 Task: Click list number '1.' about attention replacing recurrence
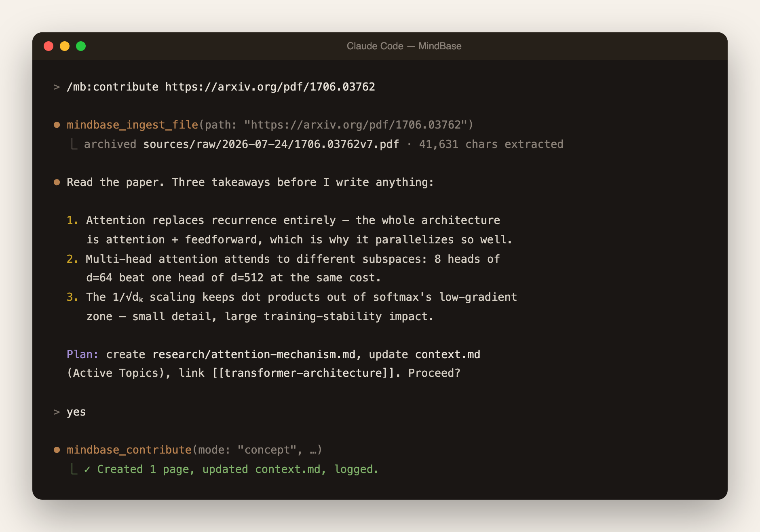(72, 220)
